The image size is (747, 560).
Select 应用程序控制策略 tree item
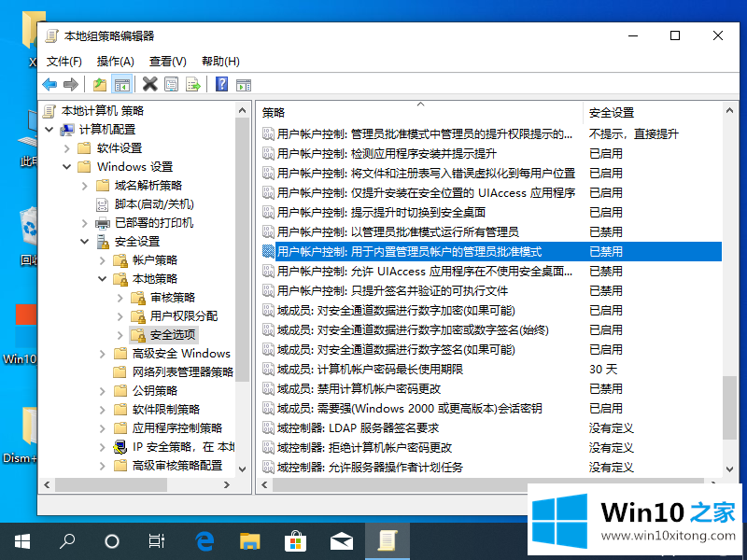coord(177,428)
